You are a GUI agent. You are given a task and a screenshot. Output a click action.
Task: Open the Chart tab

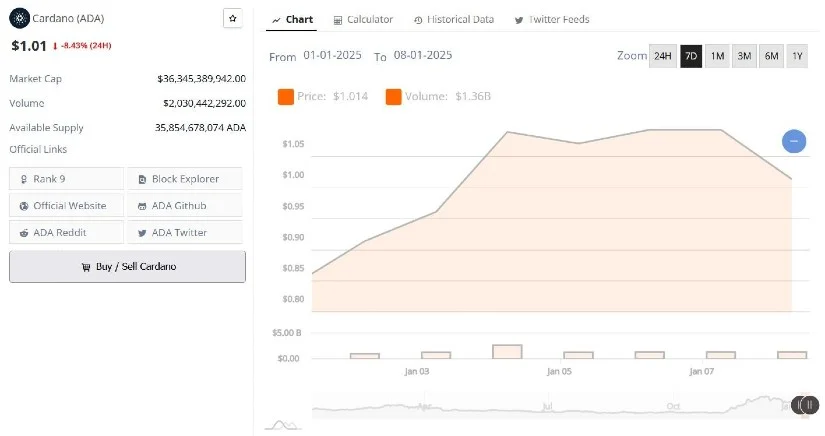coord(293,19)
